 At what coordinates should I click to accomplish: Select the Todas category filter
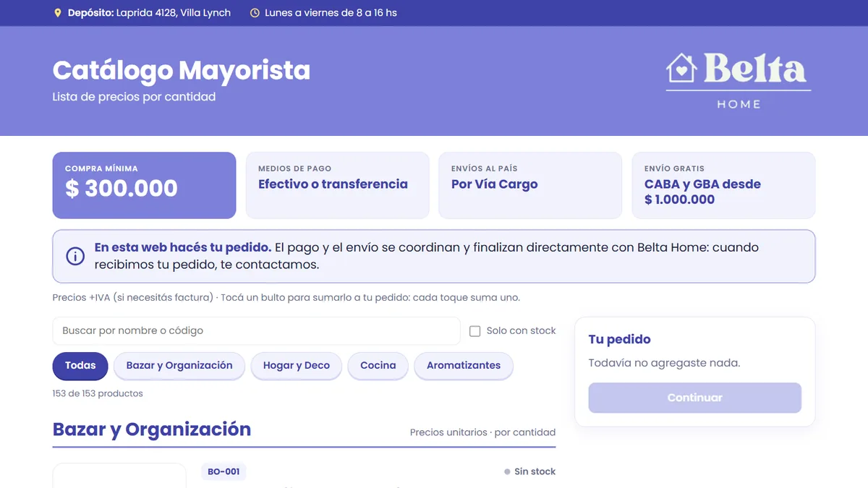[x=80, y=366]
